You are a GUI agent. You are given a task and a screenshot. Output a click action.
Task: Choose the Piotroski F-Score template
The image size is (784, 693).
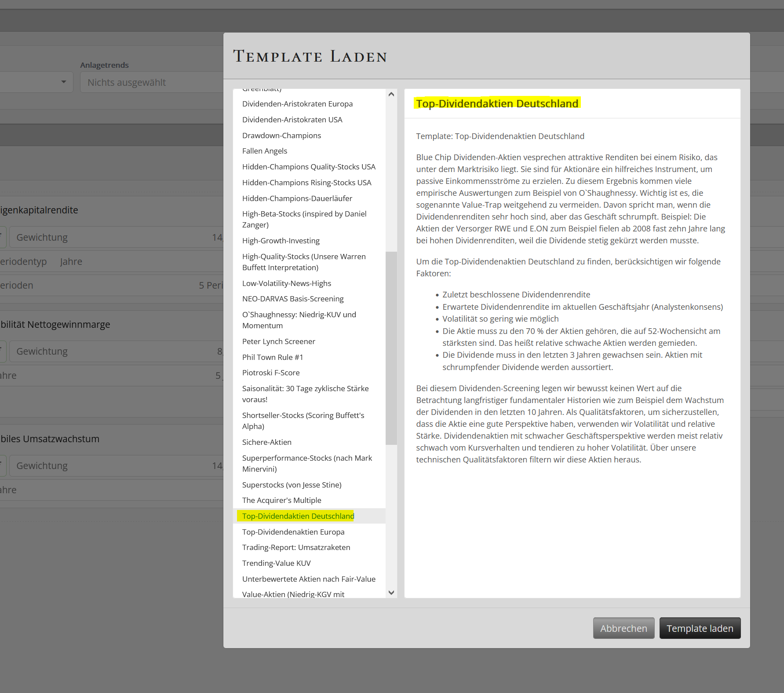pyautogui.click(x=270, y=373)
